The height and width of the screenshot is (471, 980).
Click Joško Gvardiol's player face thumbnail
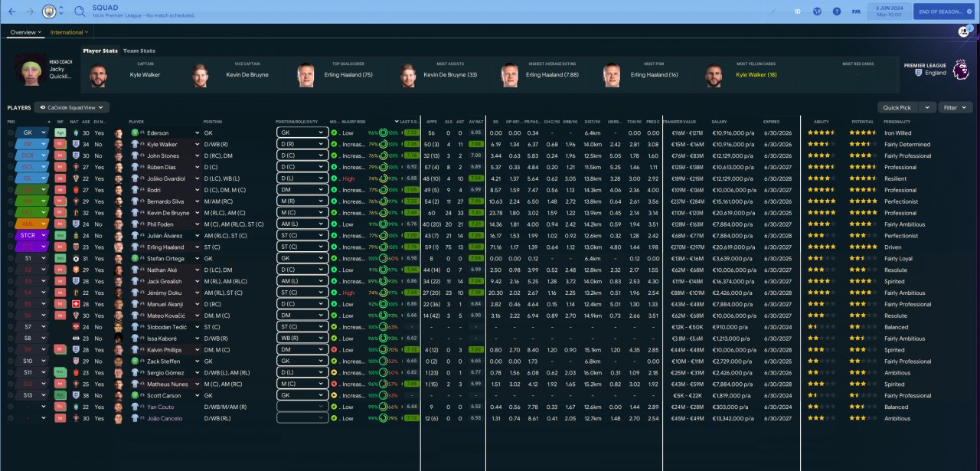(118, 178)
